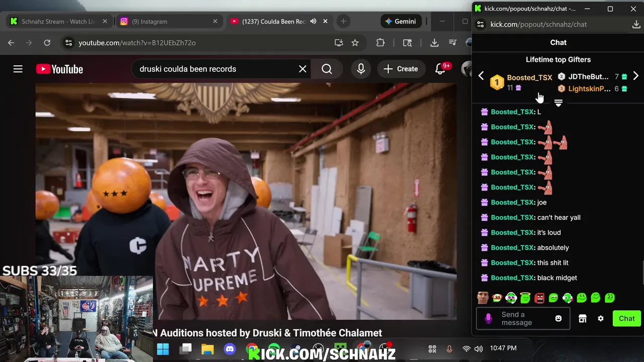Bookmark this page with the star icon

click(355, 43)
